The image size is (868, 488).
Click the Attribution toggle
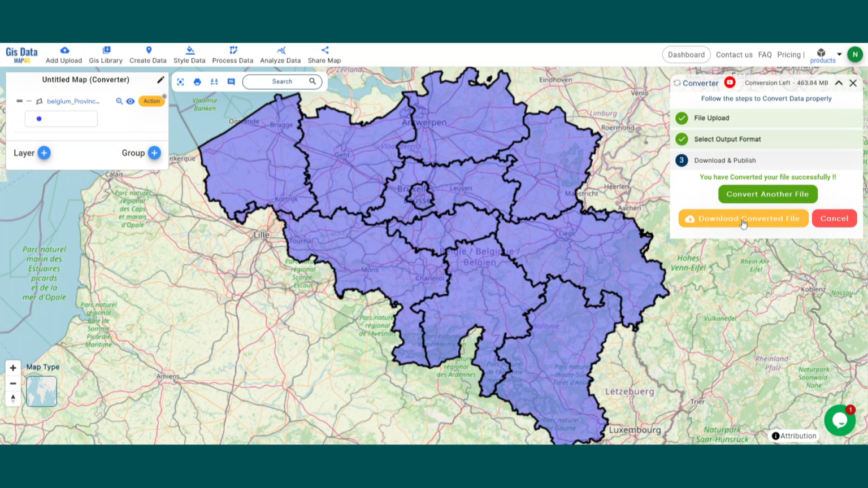coord(794,435)
